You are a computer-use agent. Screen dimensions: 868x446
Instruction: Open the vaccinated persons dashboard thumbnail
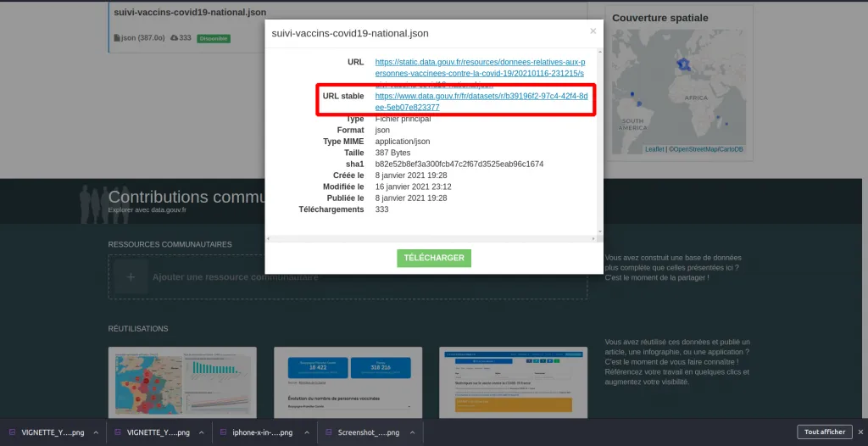click(x=348, y=382)
